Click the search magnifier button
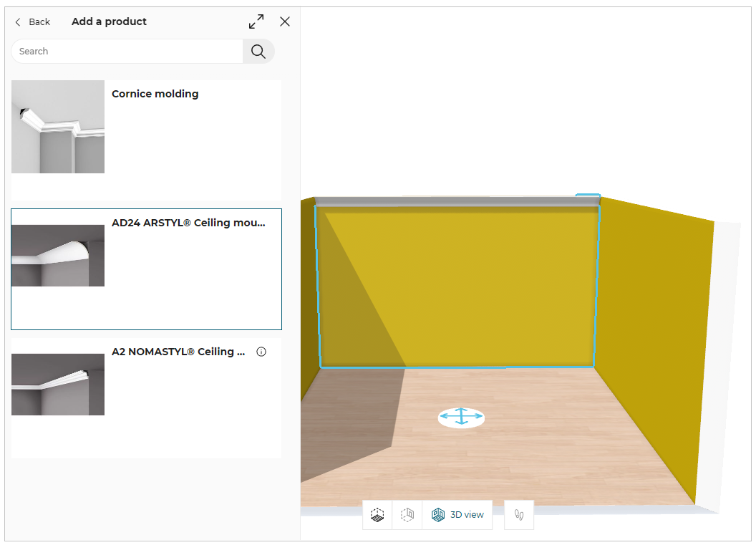The height and width of the screenshot is (545, 756). coord(258,52)
